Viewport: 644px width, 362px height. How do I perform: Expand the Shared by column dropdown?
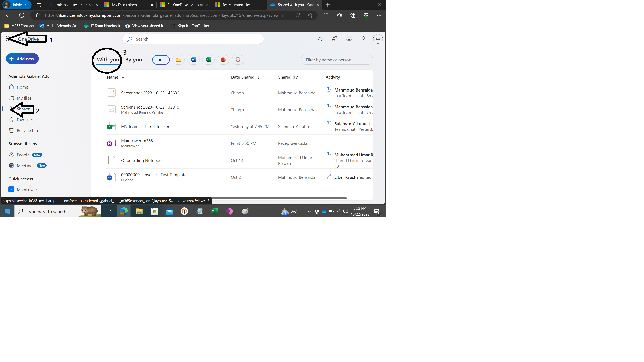[x=302, y=77]
